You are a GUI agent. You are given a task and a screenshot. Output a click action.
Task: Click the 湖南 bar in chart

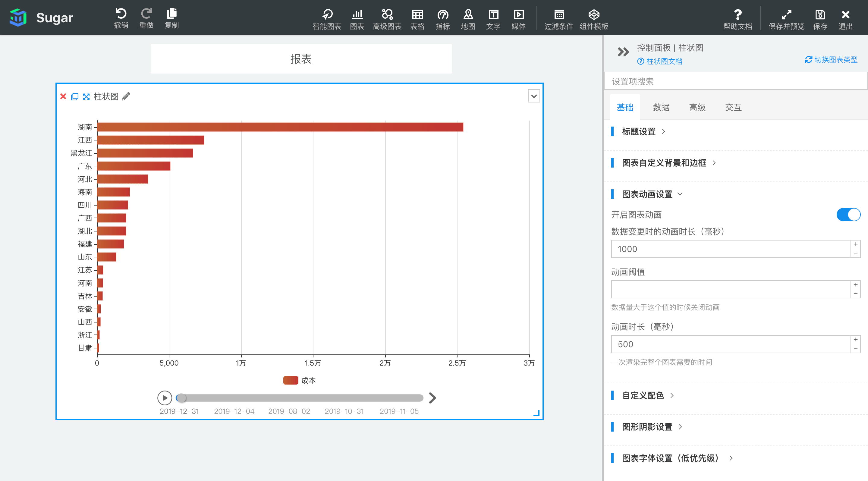pos(280,127)
